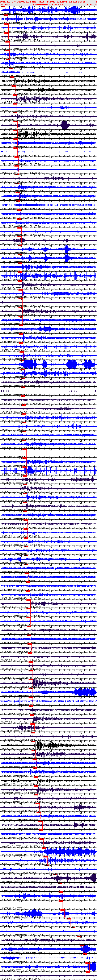Click the latitude value 44.0051
The width and height of the screenshot is (97, 980).
(x=52, y=2)
